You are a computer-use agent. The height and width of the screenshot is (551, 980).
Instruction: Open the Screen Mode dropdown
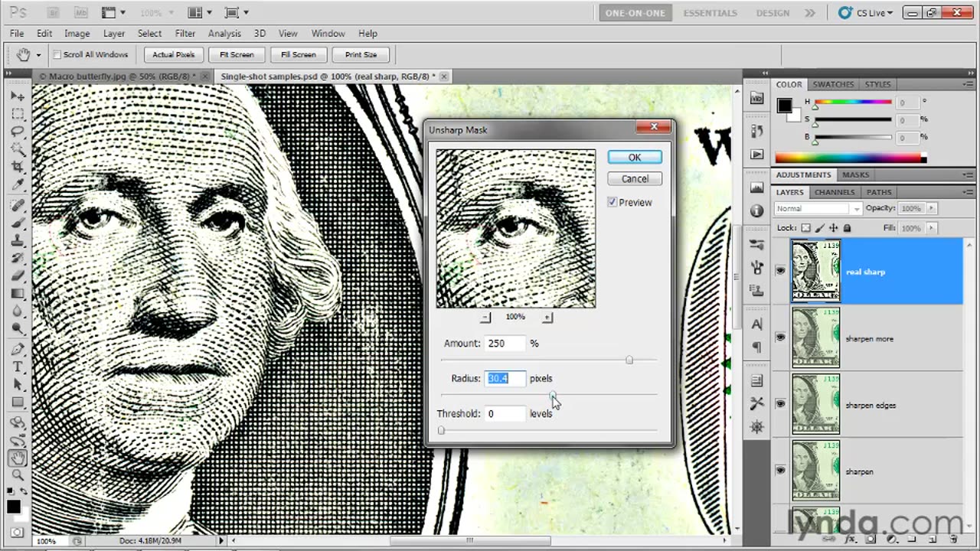(237, 13)
